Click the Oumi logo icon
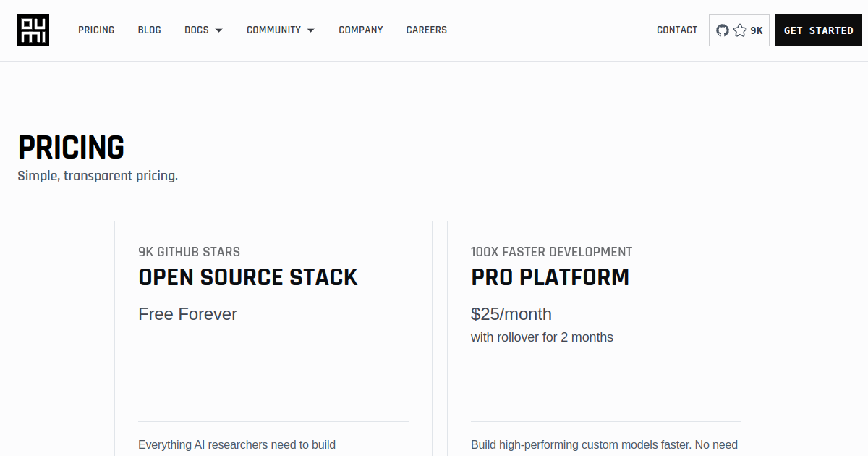 point(33,30)
